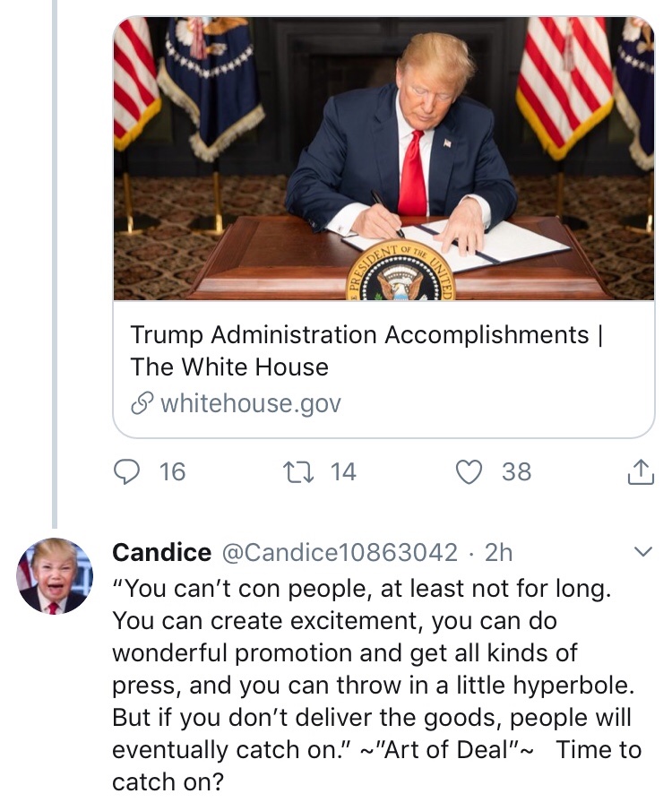The width and height of the screenshot is (672, 811).
Task: Click the chain link icon beside whitehouse.gov
Action: [x=142, y=404]
